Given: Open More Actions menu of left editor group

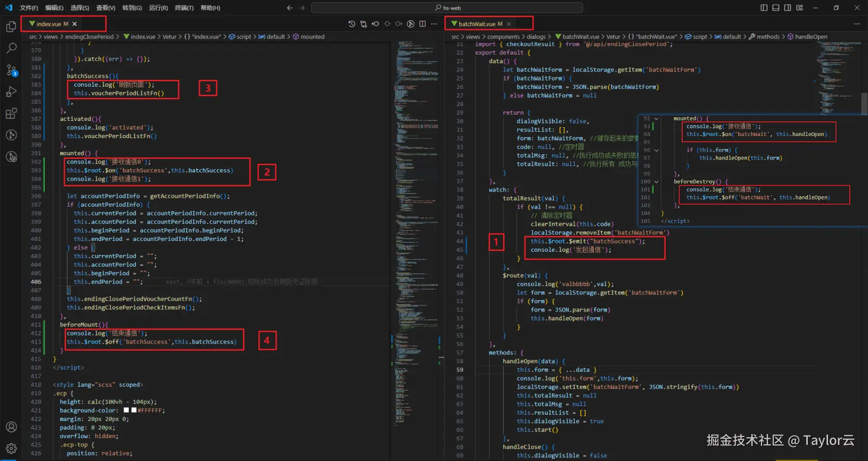Looking at the screenshot, I should point(434,24).
